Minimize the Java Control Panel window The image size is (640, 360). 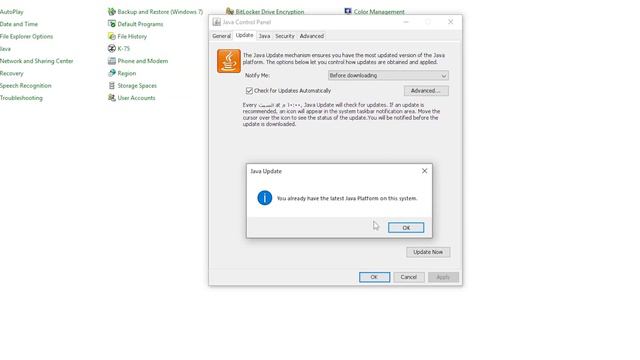(x=406, y=22)
